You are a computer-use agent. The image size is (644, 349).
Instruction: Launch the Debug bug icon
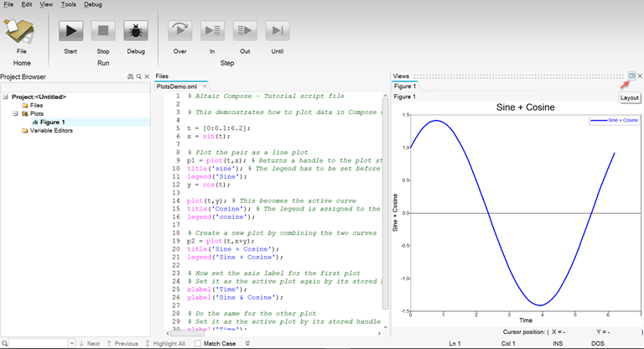pyautogui.click(x=135, y=31)
